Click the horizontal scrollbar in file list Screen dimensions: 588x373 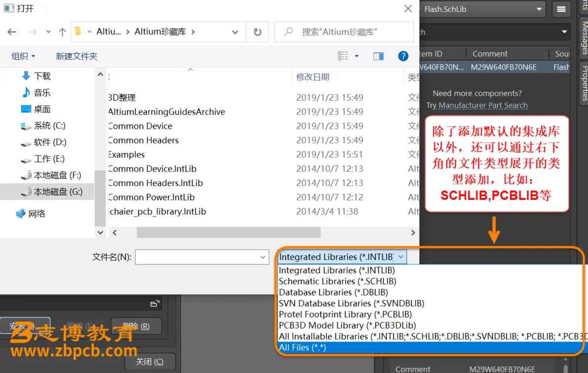pyautogui.click(x=228, y=233)
